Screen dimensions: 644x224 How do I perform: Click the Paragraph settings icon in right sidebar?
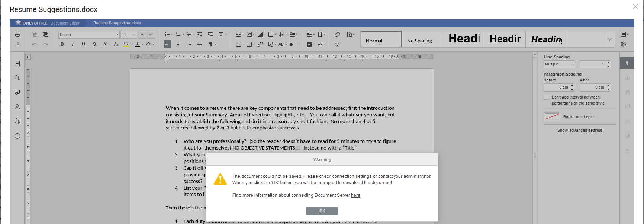click(627, 63)
